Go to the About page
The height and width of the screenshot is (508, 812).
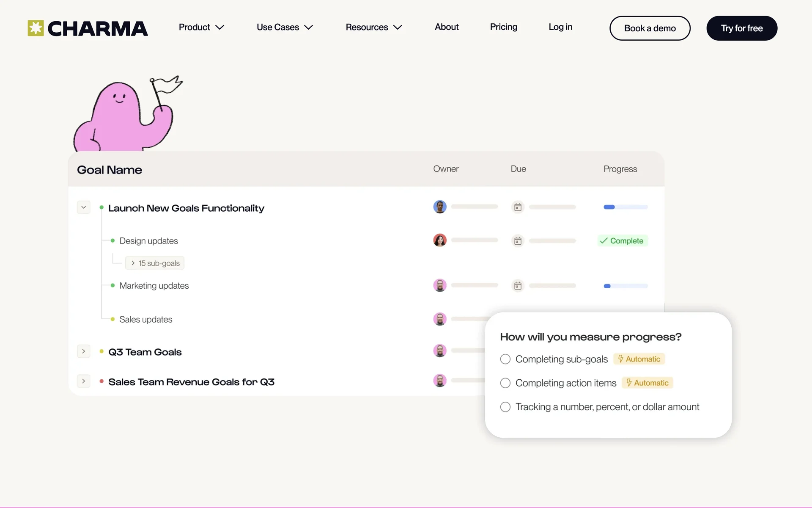[447, 27]
